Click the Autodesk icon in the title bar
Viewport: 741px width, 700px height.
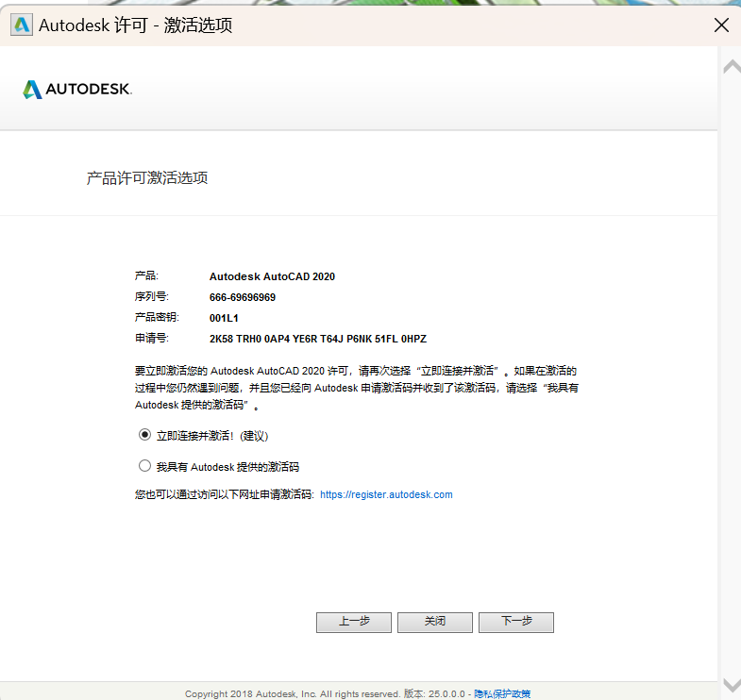[x=22, y=25]
